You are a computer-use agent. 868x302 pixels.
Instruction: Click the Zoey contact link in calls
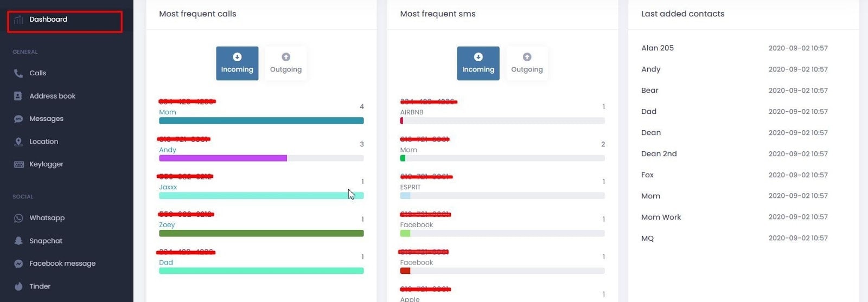(167, 225)
